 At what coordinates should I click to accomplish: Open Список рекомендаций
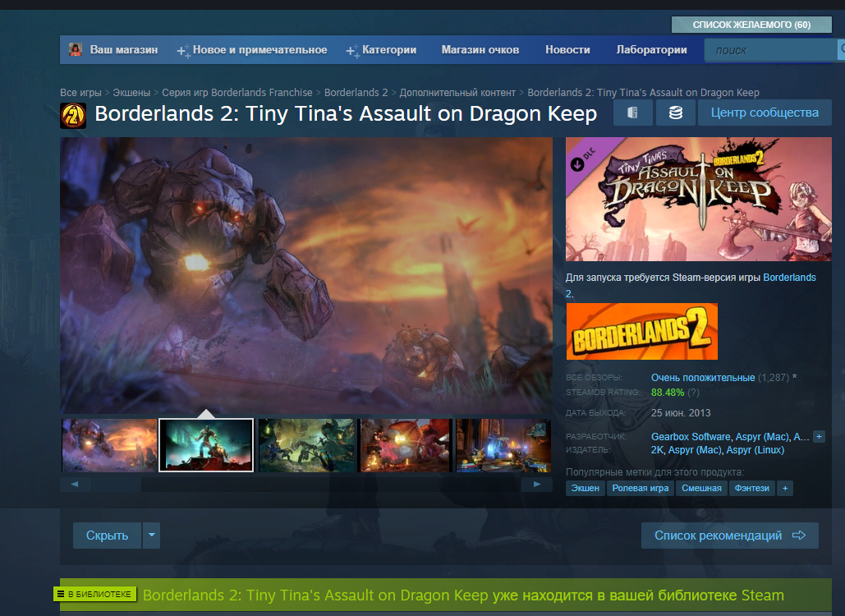pos(730,536)
